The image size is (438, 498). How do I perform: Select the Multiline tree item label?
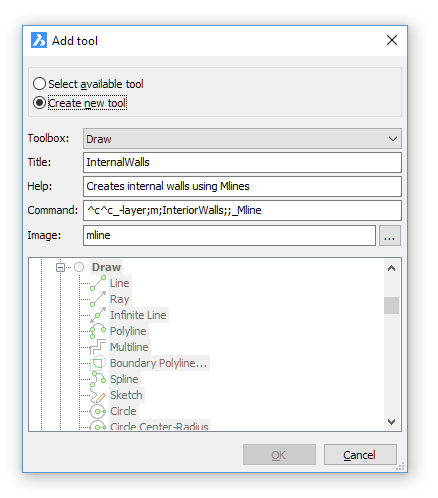[x=129, y=347]
